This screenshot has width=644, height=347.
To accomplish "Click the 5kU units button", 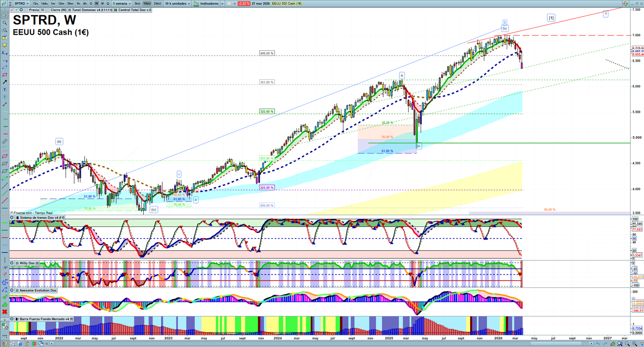I will pyautogui.click(x=137, y=4).
